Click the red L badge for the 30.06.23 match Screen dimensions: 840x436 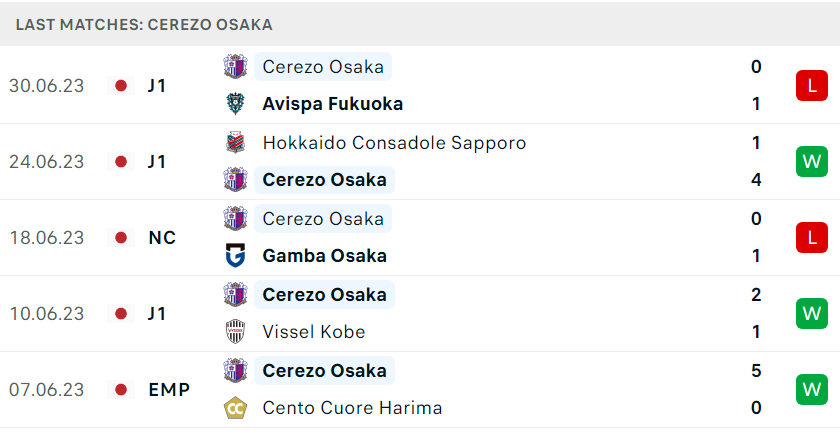812,85
